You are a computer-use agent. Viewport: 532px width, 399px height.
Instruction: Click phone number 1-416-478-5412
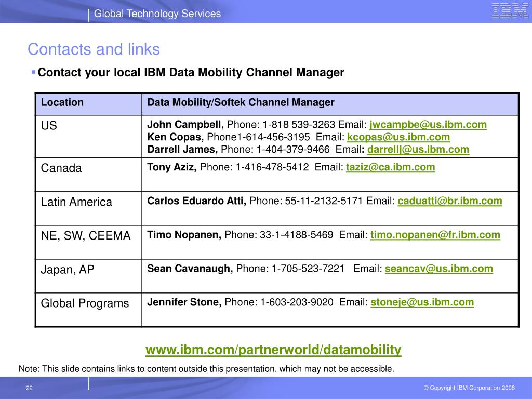(272, 167)
